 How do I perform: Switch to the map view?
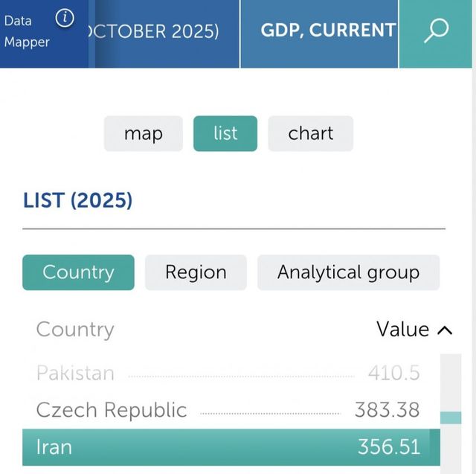point(143,134)
